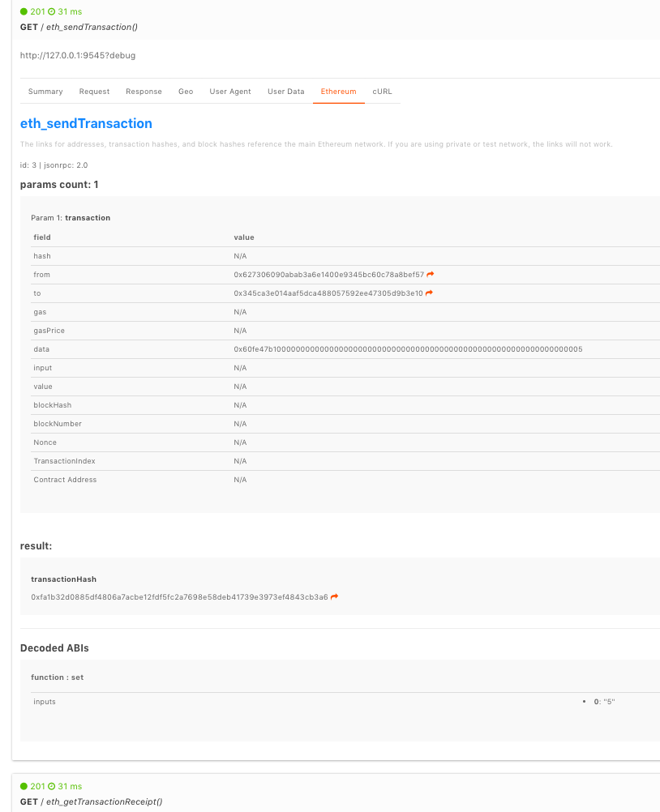Click the from address 0x627306090abab3a6e...
This screenshot has height=812, width=660.
[x=329, y=275]
